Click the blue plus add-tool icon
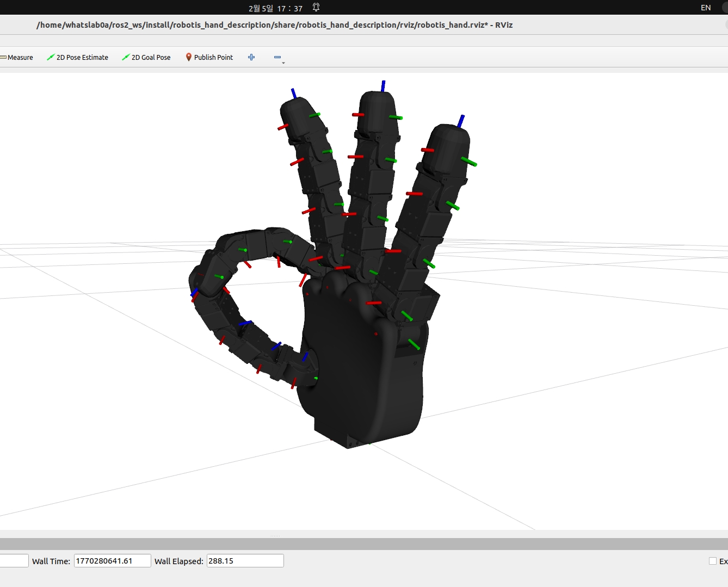The image size is (728, 587). [x=251, y=57]
